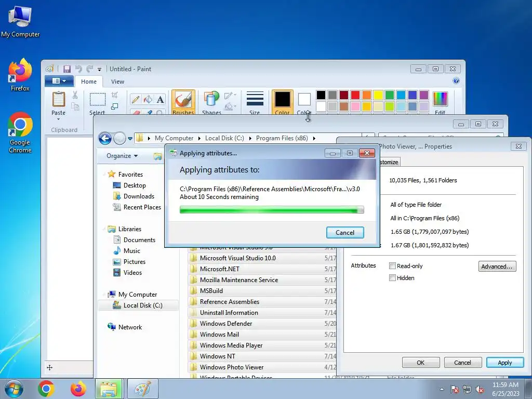532x399 pixels.
Task: Open shape outline dropdown in Paint
Action: point(230,96)
